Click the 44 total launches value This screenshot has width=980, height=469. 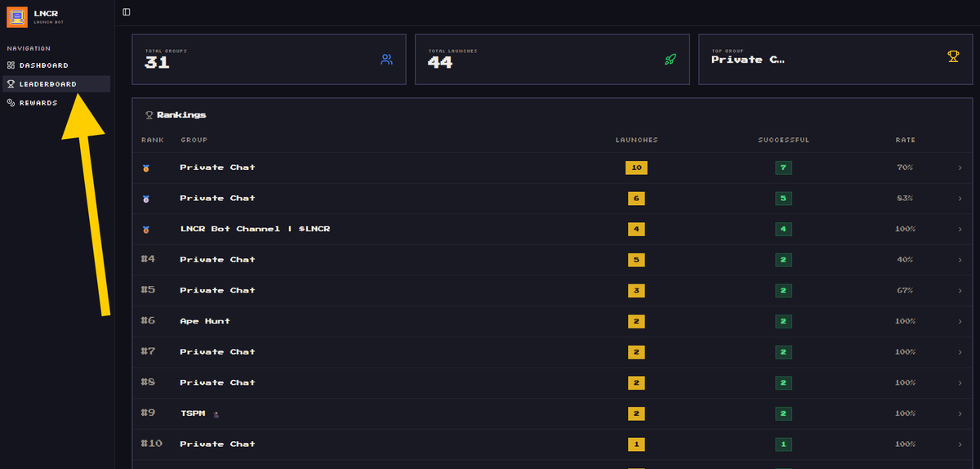pyautogui.click(x=440, y=63)
